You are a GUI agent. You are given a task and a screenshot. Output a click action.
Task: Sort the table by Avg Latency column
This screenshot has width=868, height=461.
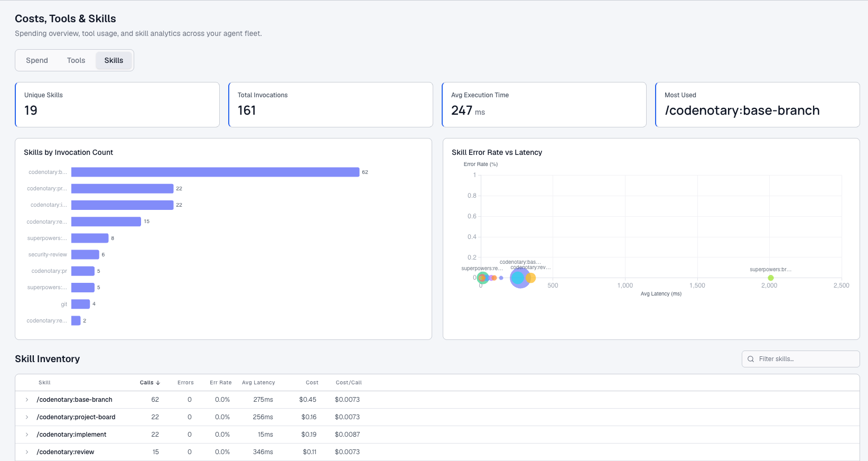pyautogui.click(x=258, y=383)
